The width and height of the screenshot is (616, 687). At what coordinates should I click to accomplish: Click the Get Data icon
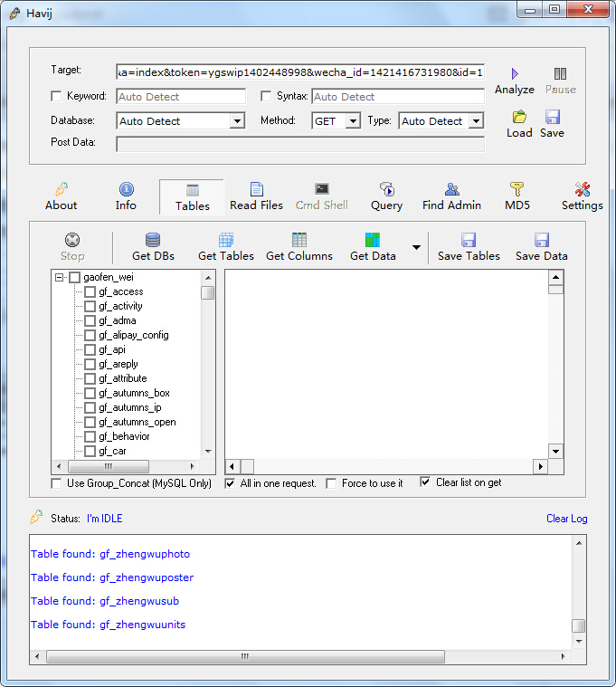pos(373,240)
